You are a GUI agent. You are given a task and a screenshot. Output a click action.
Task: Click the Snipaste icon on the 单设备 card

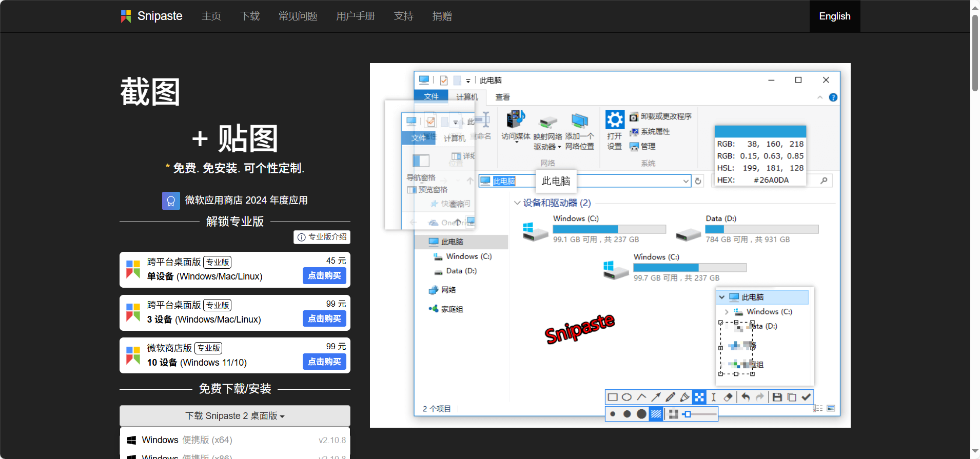[133, 269]
